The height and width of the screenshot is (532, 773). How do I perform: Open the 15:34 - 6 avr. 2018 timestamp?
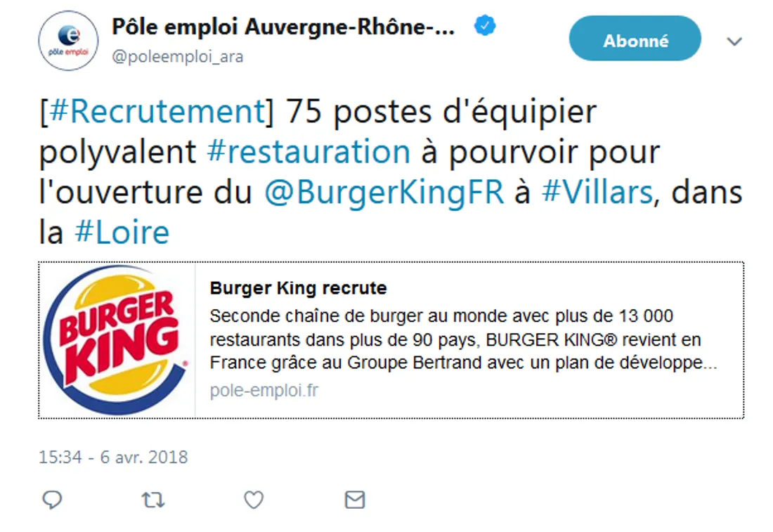click(x=113, y=457)
